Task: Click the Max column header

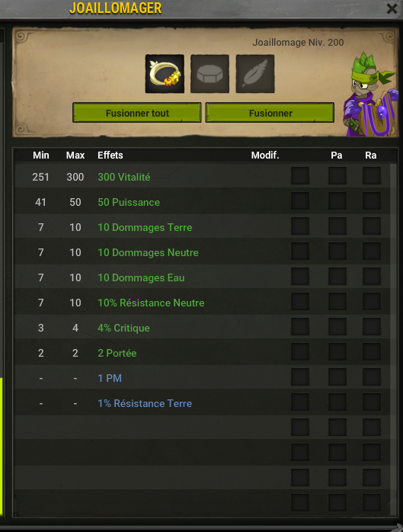Action: click(x=75, y=155)
